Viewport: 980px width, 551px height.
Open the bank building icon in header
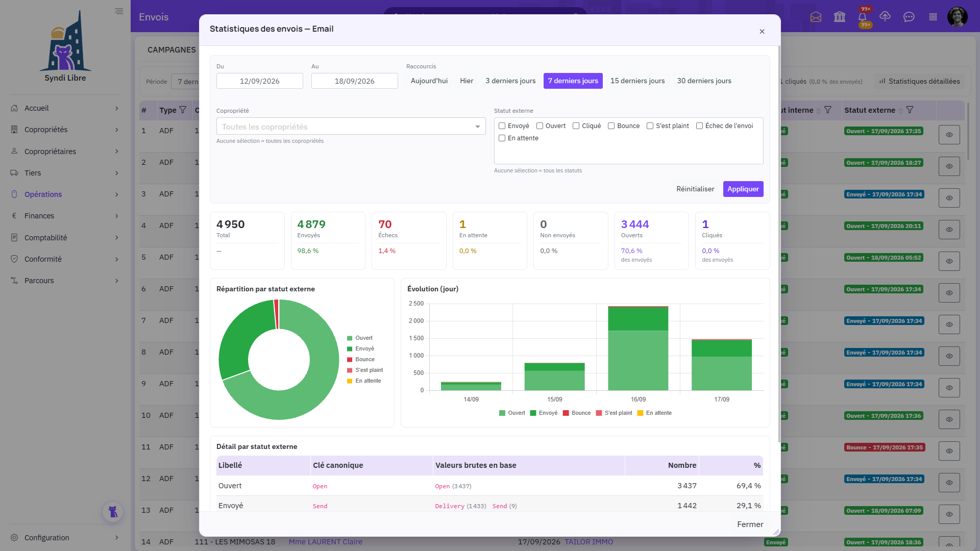click(x=840, y=17)
